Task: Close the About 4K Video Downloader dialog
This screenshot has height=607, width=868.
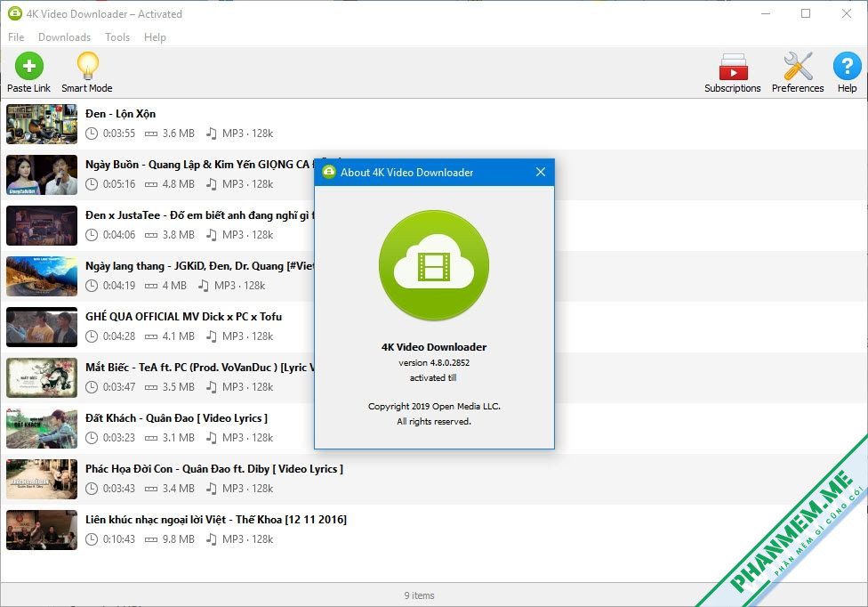Action: (541, 173)
